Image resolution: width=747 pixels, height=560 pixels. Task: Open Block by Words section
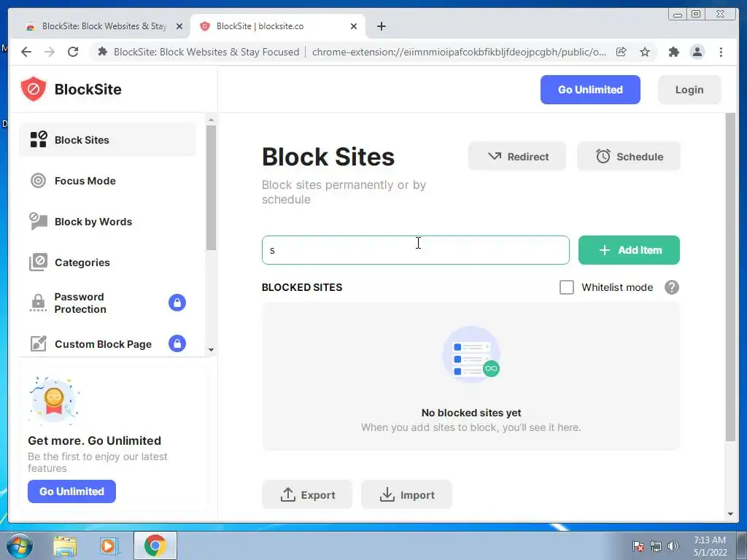(x=107, y=222)
